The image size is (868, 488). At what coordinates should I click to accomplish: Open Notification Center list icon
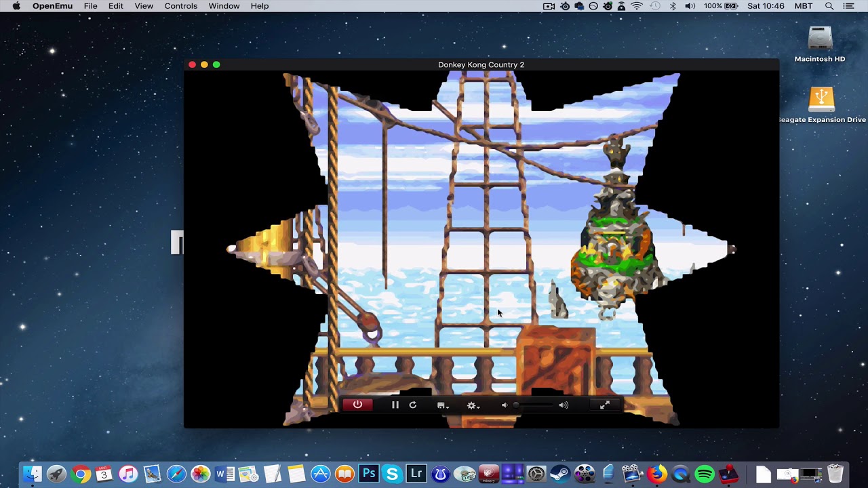849,6
